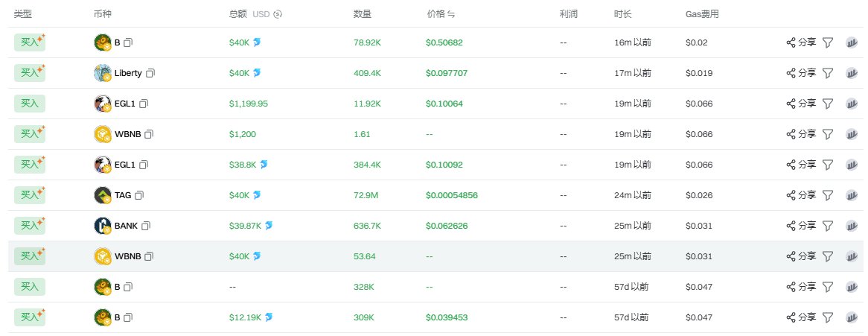
Task: Click the quantity 409.4K
Action: pos(367,73)
